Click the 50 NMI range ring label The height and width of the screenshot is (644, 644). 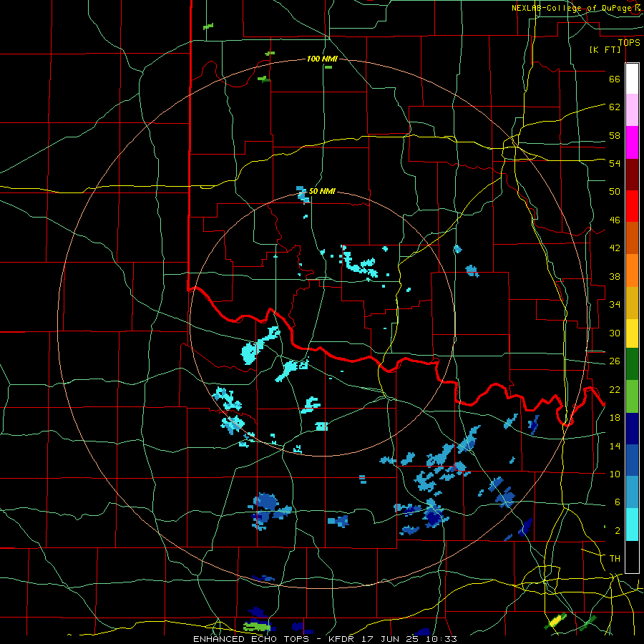tap(322, 191)
